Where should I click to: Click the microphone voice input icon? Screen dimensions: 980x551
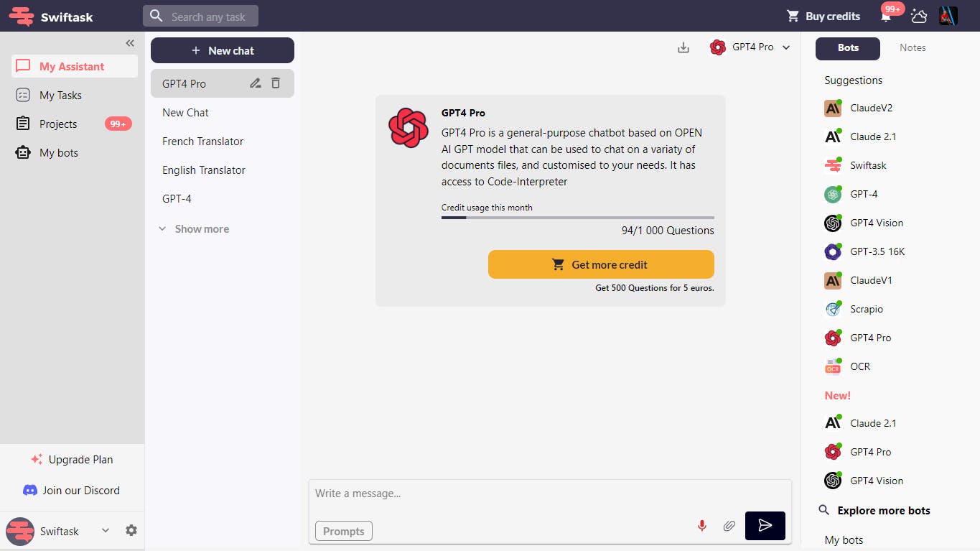[x=702, y=526]
